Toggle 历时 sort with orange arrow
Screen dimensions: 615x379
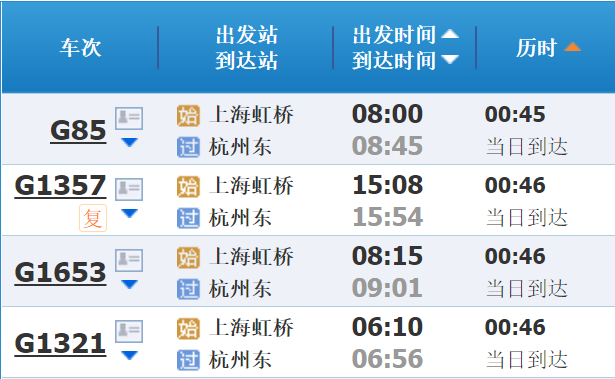click(x=572, y=47)
